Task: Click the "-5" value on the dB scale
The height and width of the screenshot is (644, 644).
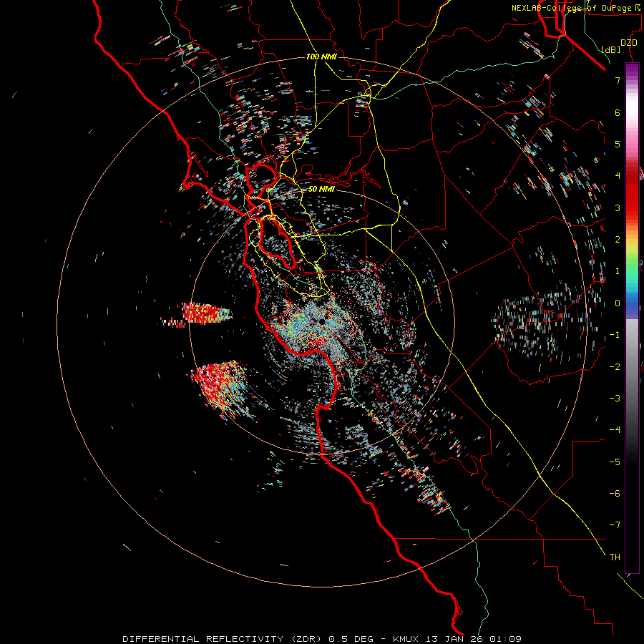Action: pos(615,462)
